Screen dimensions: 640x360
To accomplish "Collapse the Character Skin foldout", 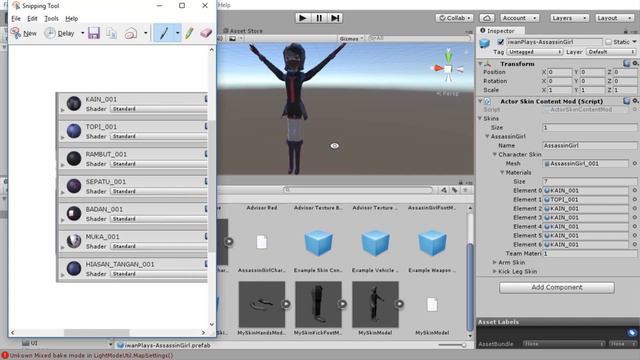I will [x=495, y=154].
